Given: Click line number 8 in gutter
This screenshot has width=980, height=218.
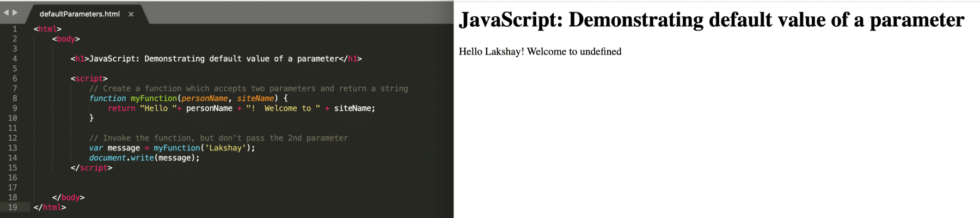Looking at the screenshot, I should [x=15, y=99].
